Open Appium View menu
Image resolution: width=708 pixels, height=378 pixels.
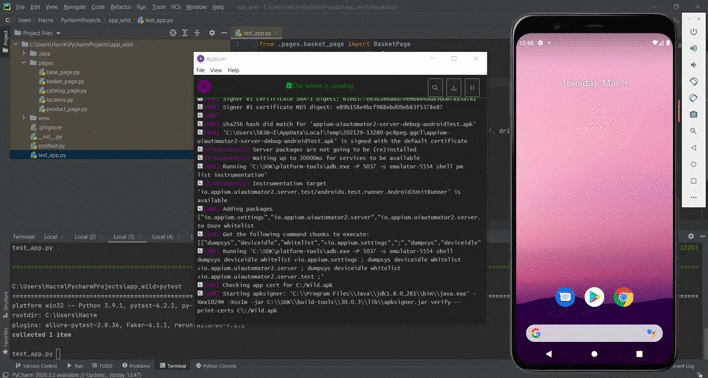pyautogui.click(x=216, y=70)
